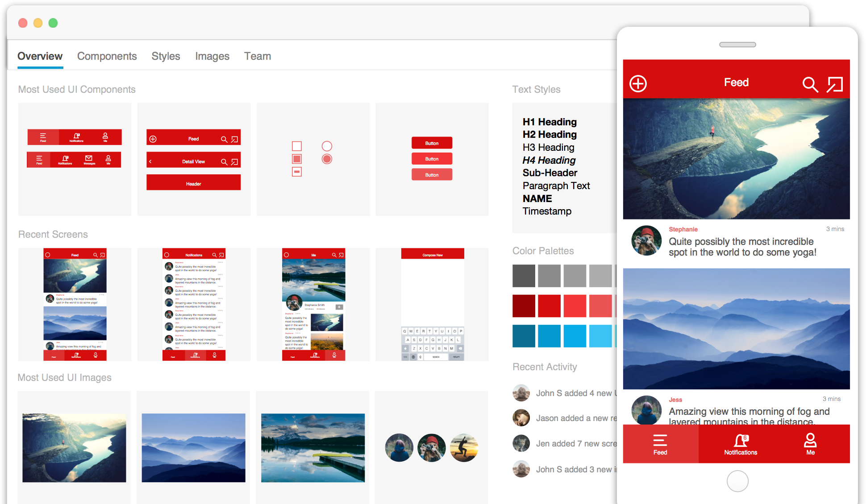
Task: Open the Notifications screen thumbnail in Recent Screens
Action: (x=193, y=304)
